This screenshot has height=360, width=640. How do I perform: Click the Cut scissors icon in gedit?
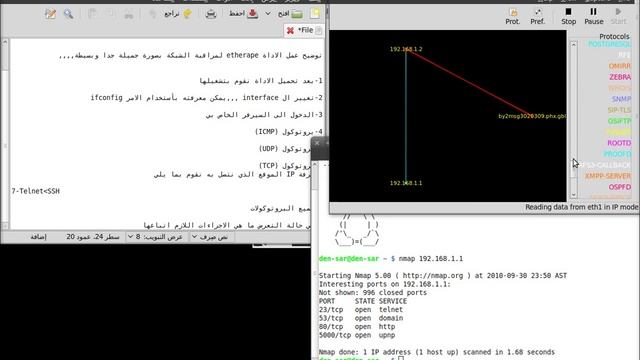click(x=129, y=14)
